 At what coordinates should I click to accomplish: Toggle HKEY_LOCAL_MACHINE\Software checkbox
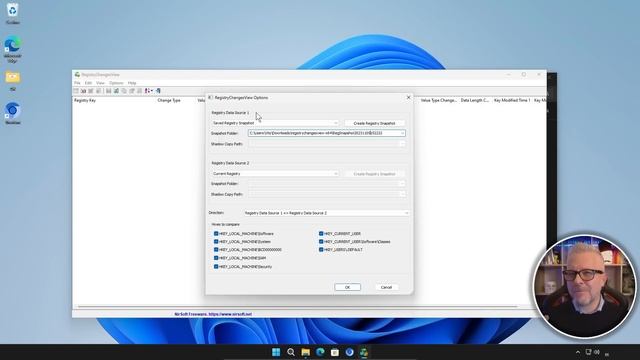coord(216,233)
